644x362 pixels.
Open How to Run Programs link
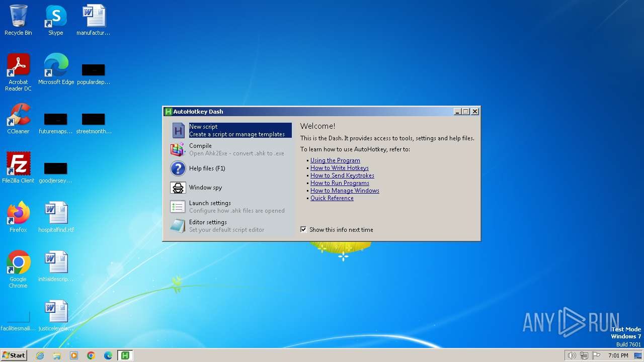pyautogui.click(x=340, y=183)
